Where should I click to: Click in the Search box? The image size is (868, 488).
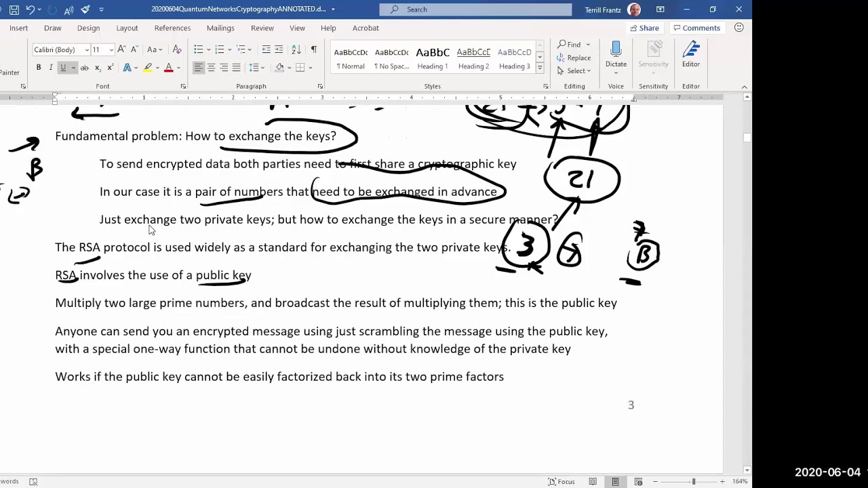point(475,9)
